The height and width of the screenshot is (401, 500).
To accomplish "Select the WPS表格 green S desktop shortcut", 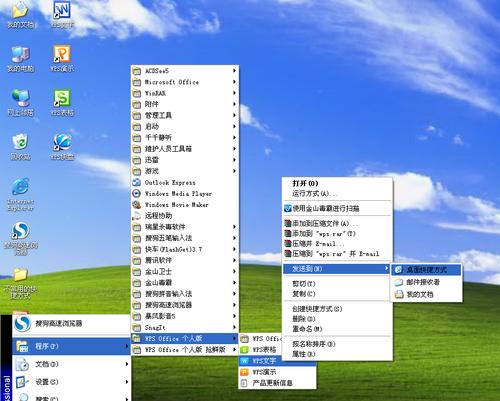I will click(x=62, y=102).
